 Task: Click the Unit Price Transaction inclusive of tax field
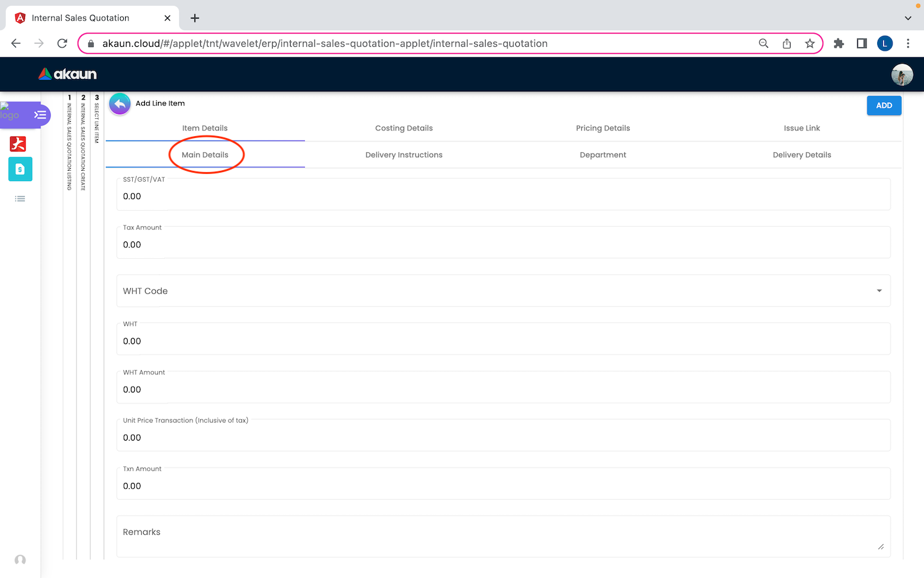pos(504,435)
